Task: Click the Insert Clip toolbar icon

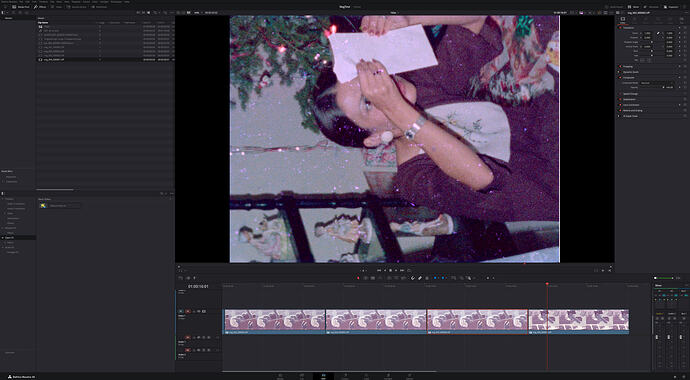Action: (389, 278)
